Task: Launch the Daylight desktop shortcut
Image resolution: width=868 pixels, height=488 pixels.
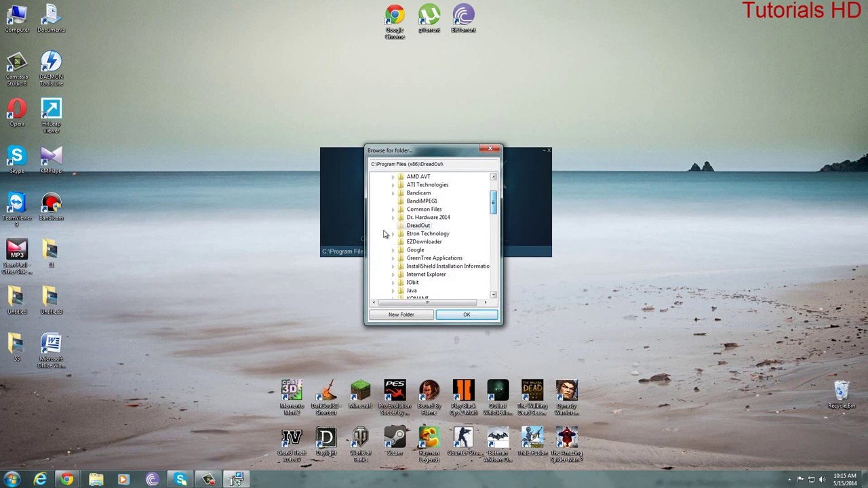Action: click(x=325, y=442)
